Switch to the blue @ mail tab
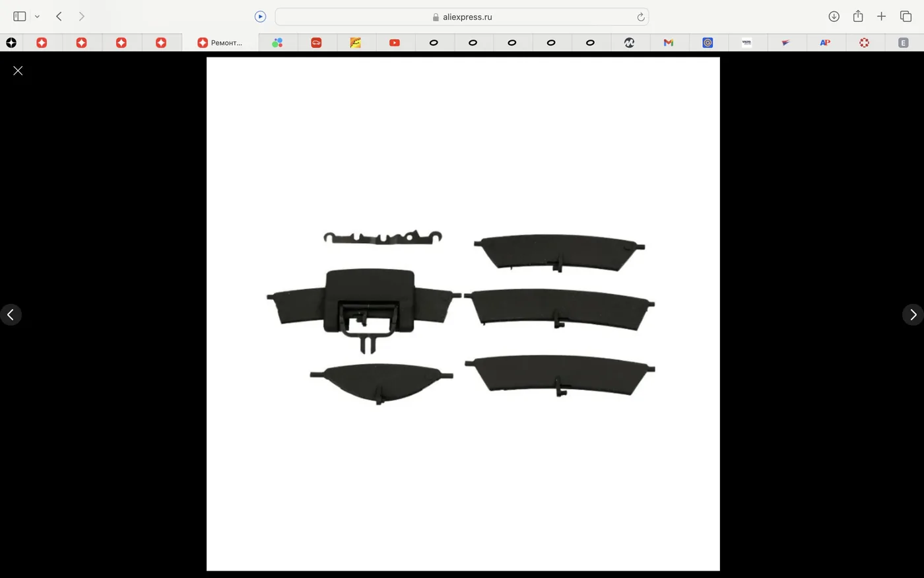The image size is (924, 578). click(x=708, y=43)
